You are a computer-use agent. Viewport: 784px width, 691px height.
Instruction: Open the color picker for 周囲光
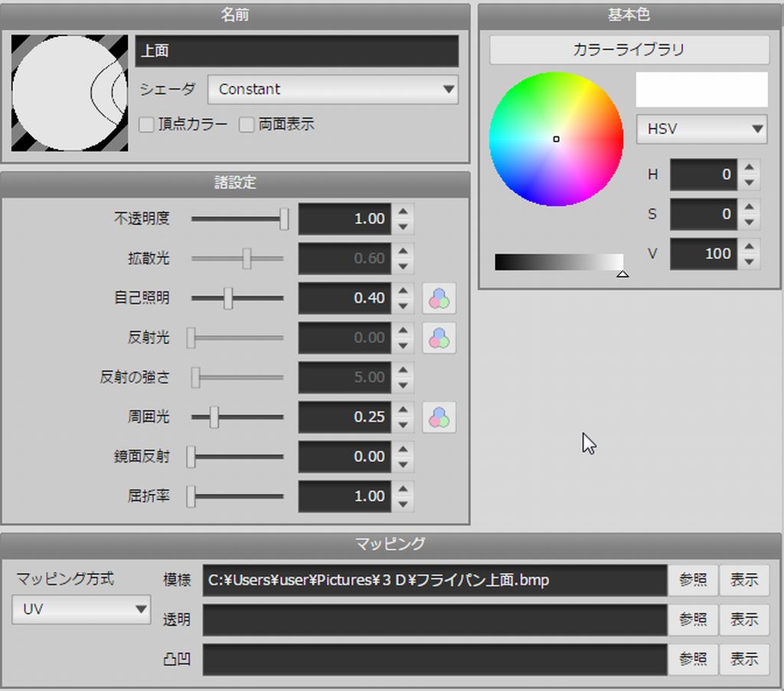point(439,418)
